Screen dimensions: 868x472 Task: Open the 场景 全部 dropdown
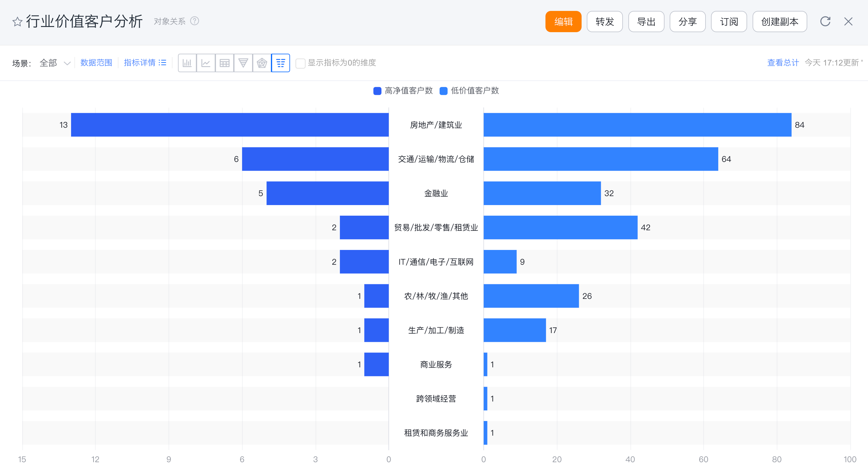click(55, 63)
